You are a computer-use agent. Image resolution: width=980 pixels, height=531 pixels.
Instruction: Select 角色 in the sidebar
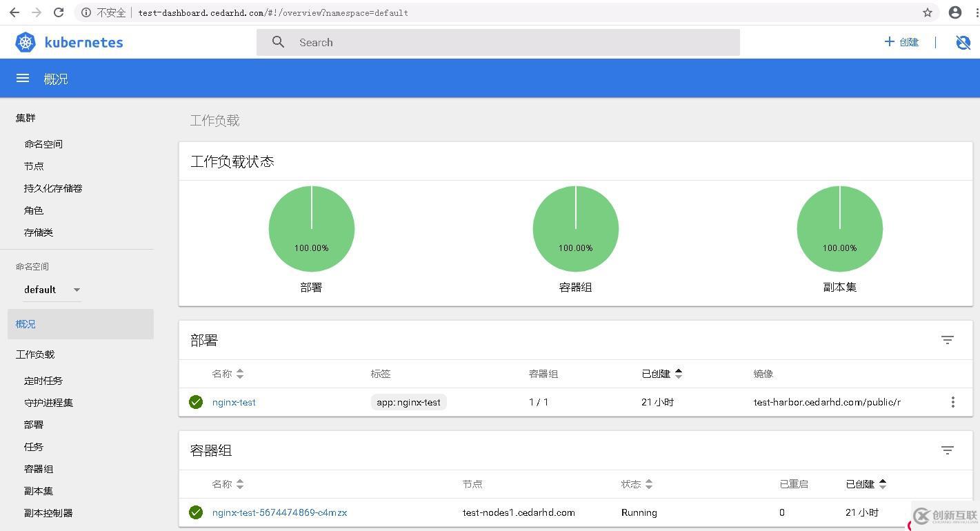click(34, 210)
